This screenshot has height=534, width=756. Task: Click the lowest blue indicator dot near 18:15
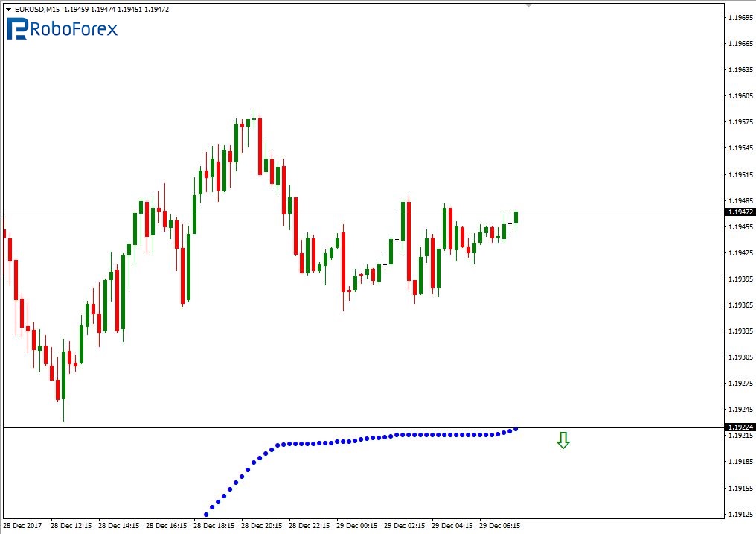pos(206,515)
